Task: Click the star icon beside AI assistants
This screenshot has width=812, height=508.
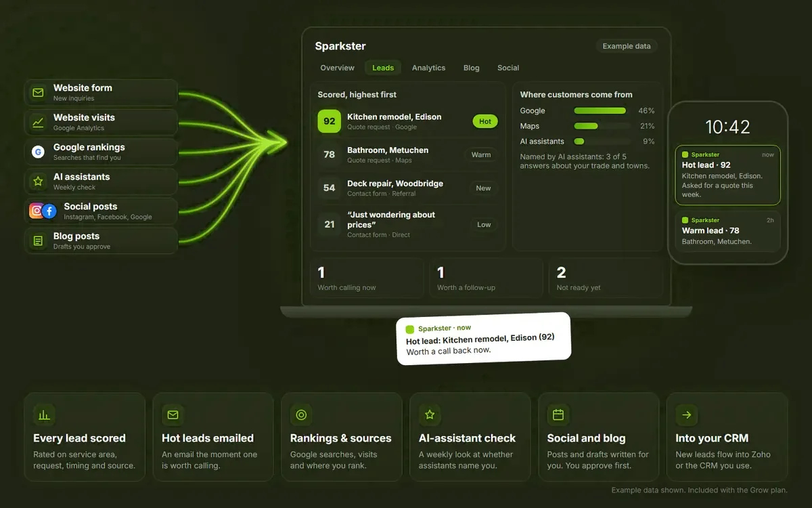Action: click(38, 182)
